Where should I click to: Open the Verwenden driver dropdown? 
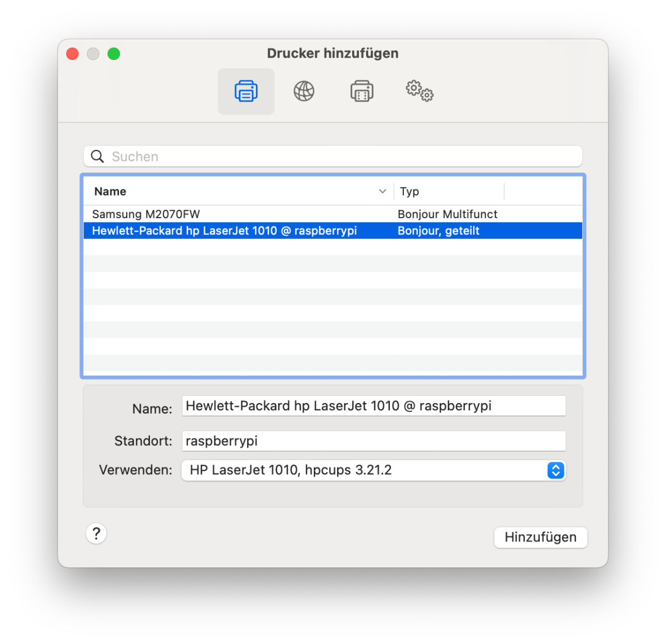coord(374,470)
